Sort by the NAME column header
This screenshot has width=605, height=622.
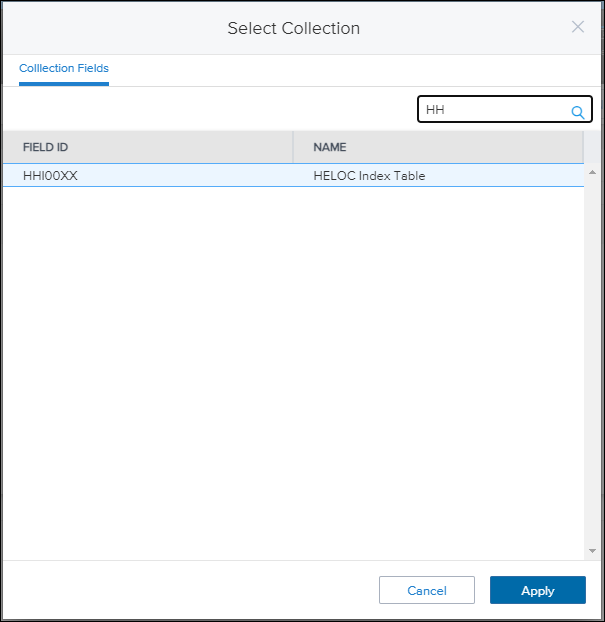(438, 147)
